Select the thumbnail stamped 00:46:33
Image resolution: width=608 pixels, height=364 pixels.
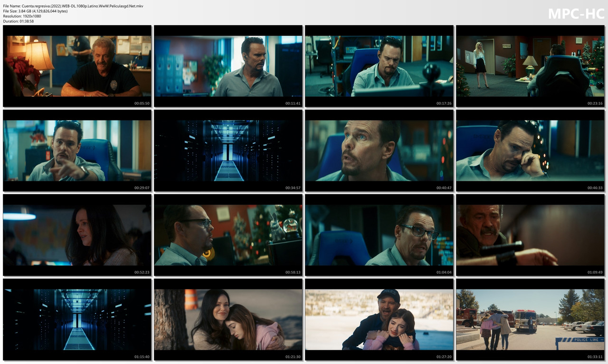530,150
